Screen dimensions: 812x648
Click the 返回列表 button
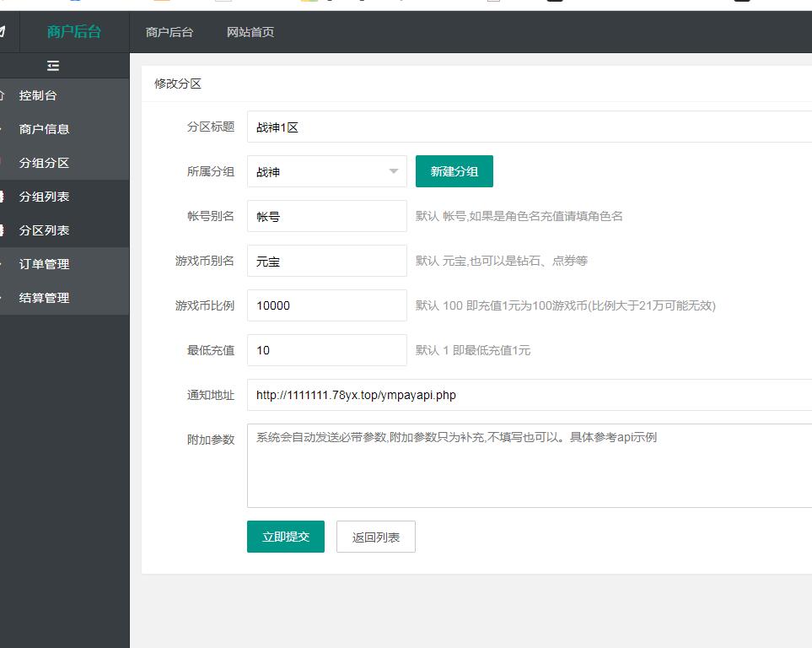376,537
